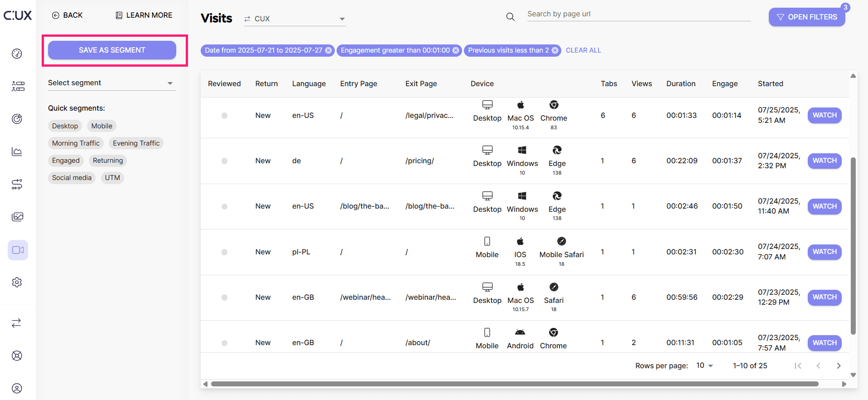Click the LEARN MORE link

[144, 15]
